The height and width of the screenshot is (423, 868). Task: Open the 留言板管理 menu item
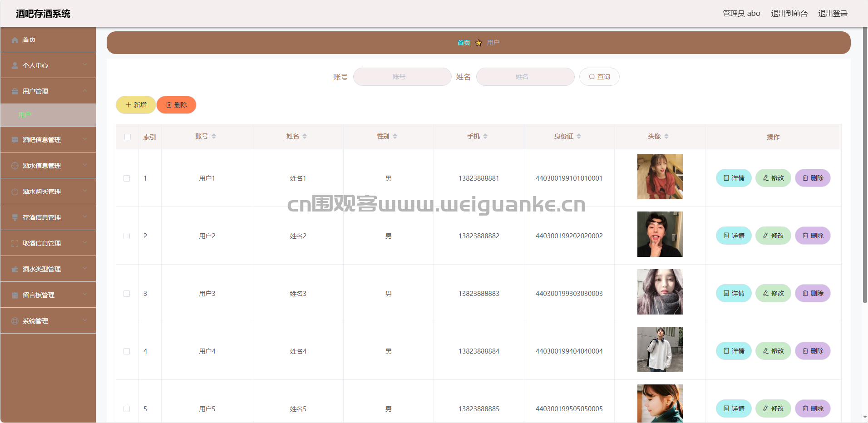(48, 295)
